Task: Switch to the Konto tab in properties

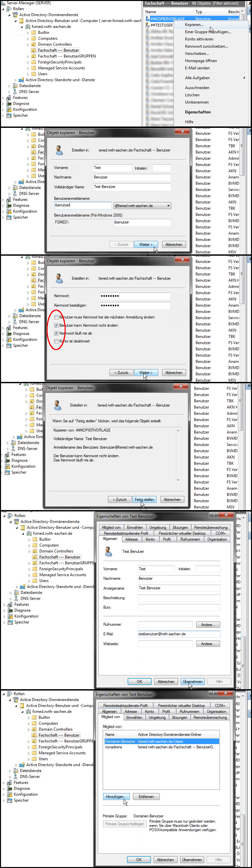Action: click(x=150, y=539)
